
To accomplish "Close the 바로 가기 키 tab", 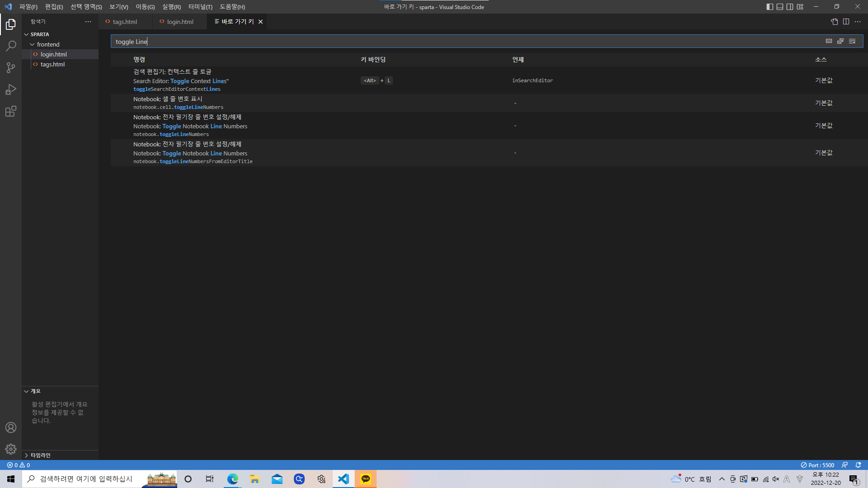I will (260, 22).
